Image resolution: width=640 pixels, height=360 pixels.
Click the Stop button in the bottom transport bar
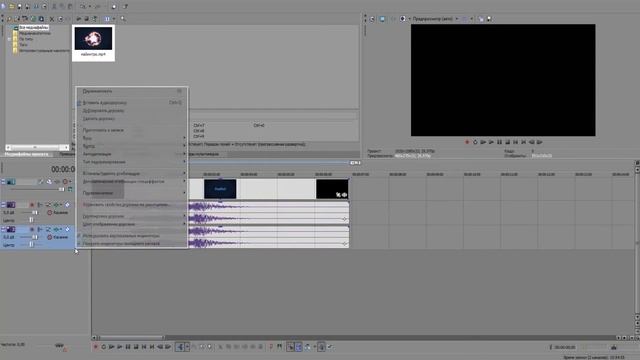[x=136, y=347]
